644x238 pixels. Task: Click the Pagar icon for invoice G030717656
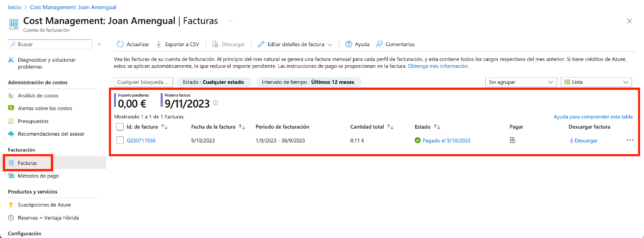(512, 140)
